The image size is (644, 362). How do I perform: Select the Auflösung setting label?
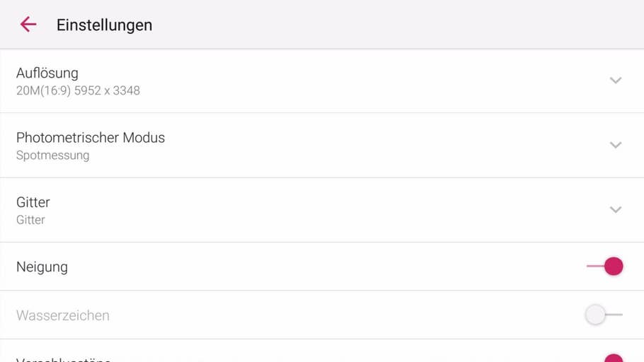47,73
